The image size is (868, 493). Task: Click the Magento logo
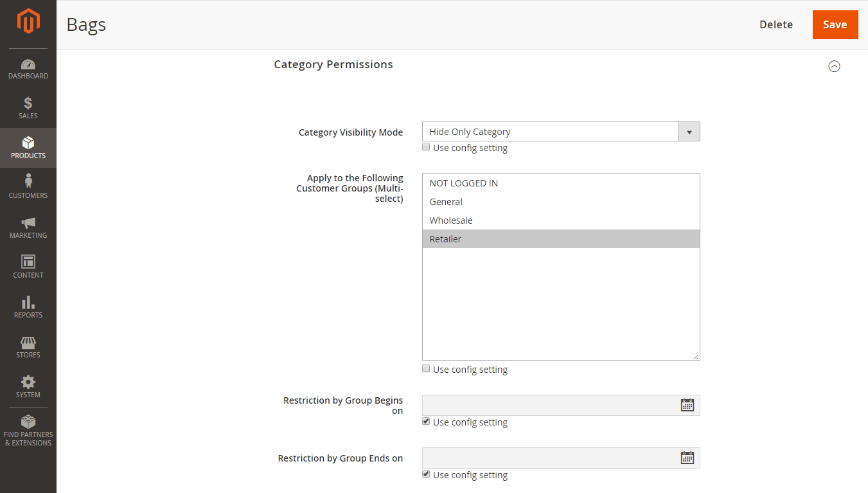[x=28, y=19]
